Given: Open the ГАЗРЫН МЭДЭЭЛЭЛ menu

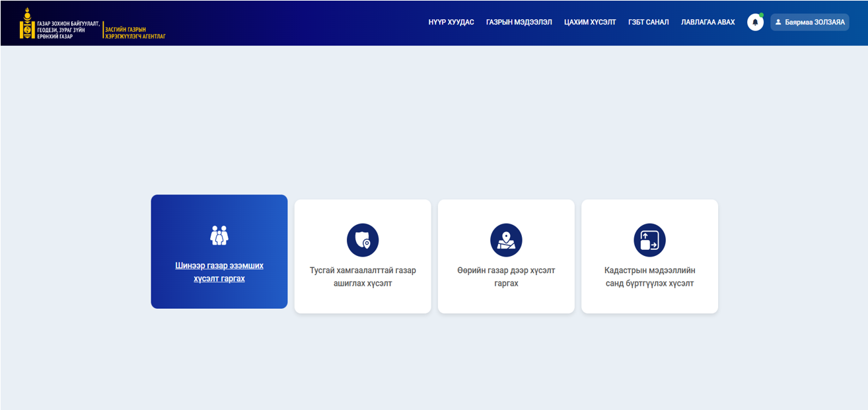Looking at the screenshot, I should pyautogui.click(x=519, y=22).
